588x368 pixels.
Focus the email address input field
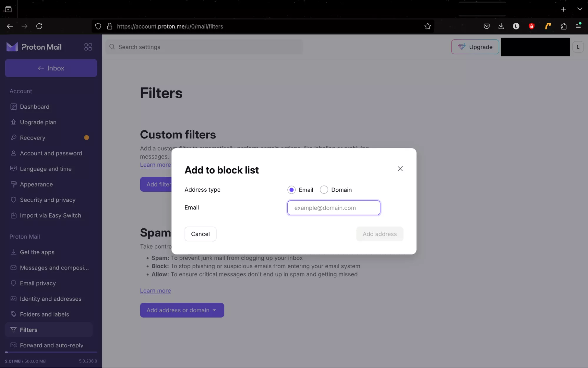pos(334,208)
